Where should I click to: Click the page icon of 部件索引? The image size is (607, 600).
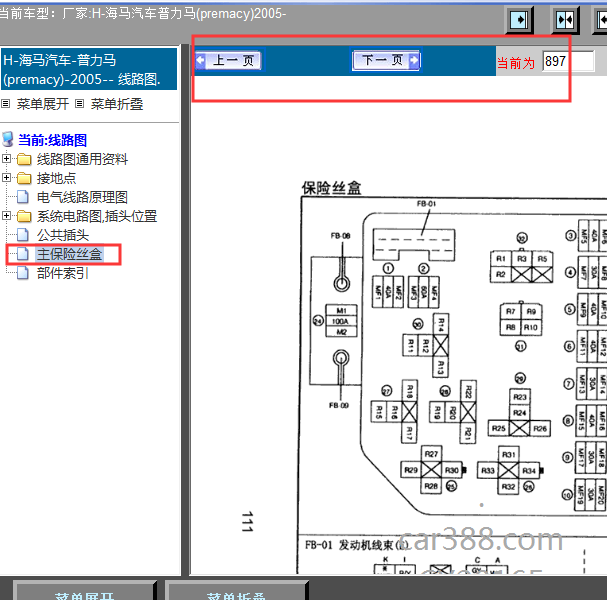[x=23, y=273]
